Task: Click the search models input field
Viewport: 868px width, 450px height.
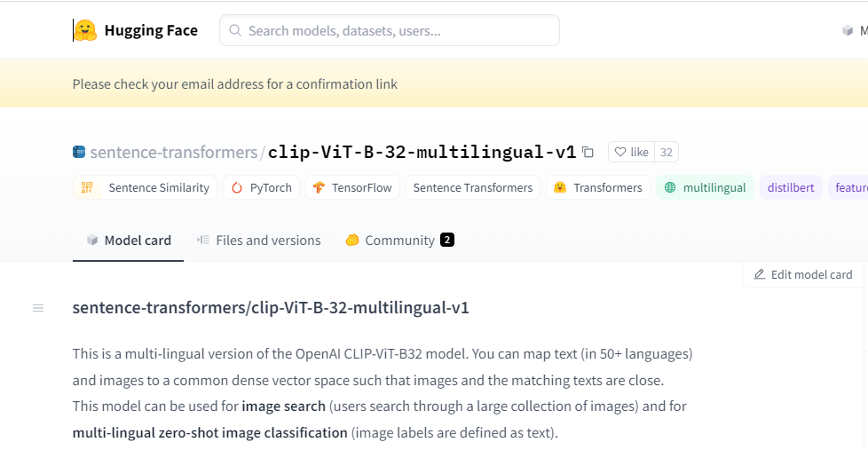Action: coord(391,30)
